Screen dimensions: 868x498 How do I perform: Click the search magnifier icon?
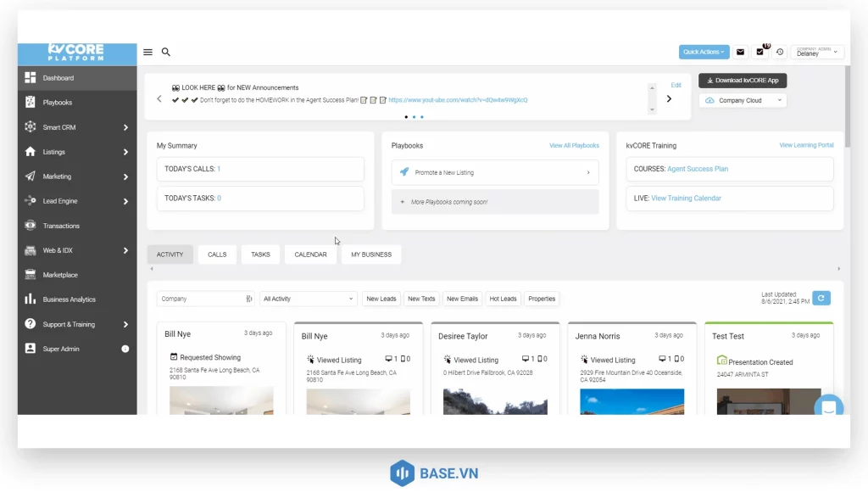[x=166, y=52]
